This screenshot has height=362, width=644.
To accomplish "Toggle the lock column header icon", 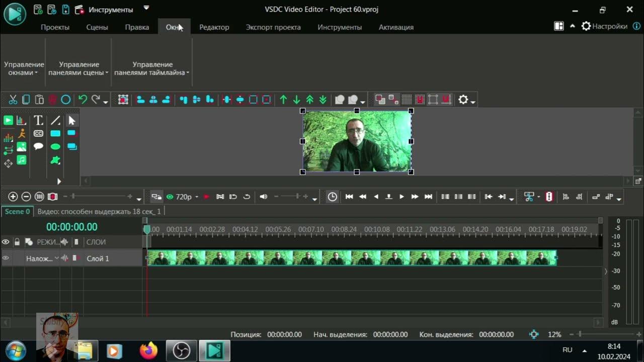I will 17,242.
